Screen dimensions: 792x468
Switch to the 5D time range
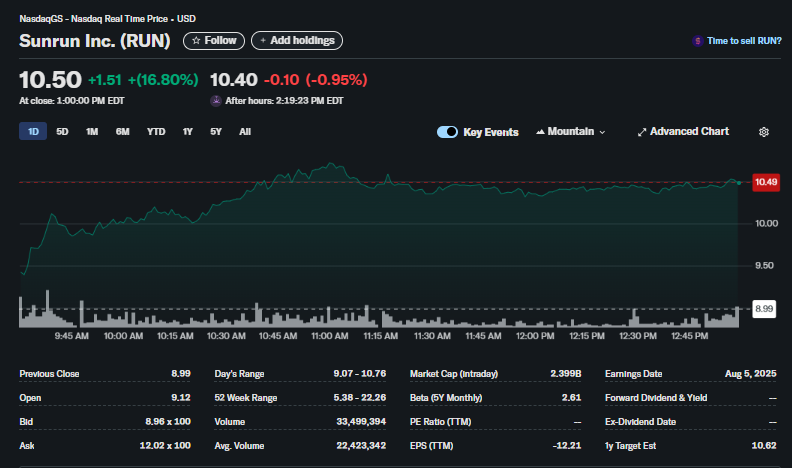coord(62,131)
